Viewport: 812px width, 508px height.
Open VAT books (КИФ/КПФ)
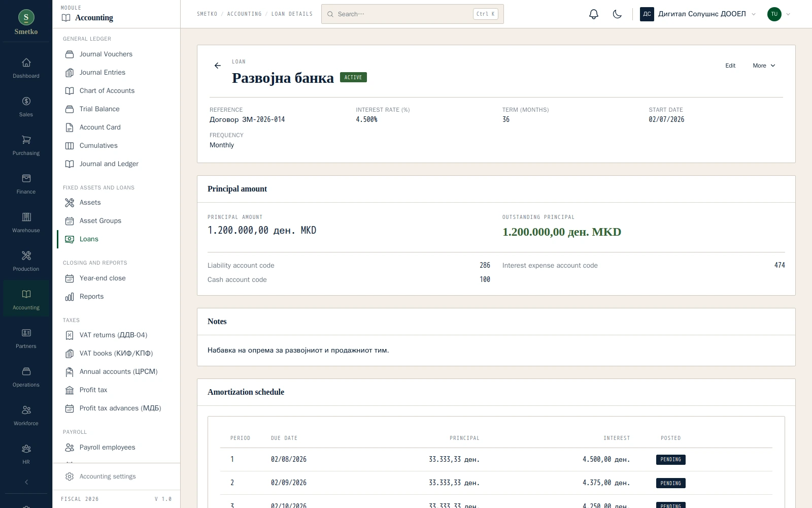click(117, 354)
